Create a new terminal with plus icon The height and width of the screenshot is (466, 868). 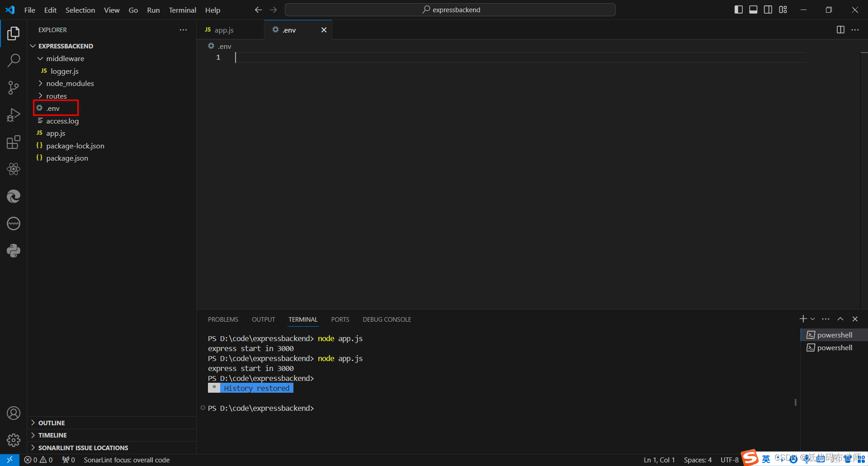803,319
